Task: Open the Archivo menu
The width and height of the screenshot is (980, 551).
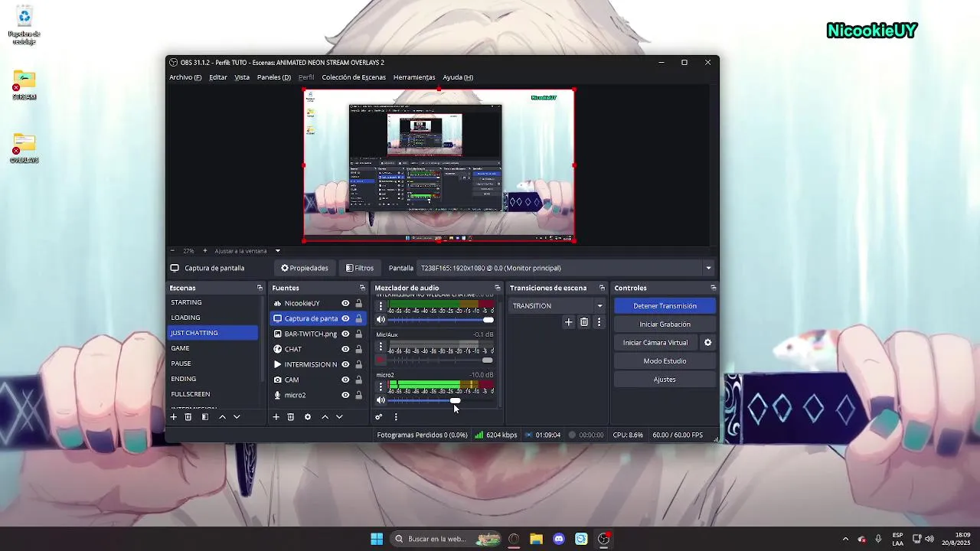Action: click(185, 77)
